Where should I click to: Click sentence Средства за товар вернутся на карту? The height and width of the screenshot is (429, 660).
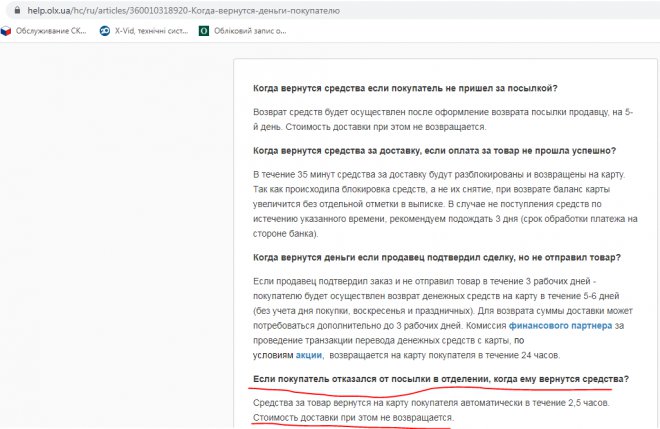pos(431,402)
